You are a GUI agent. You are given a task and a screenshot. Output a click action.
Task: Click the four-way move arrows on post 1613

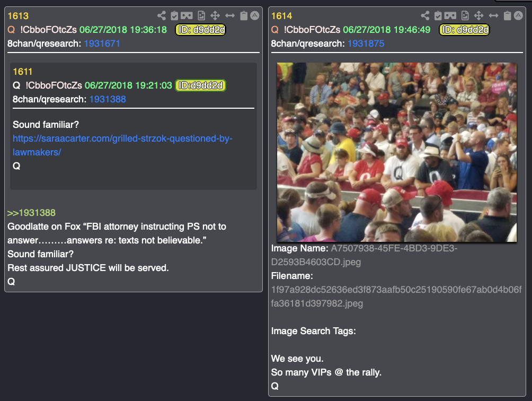pos(215,15)
